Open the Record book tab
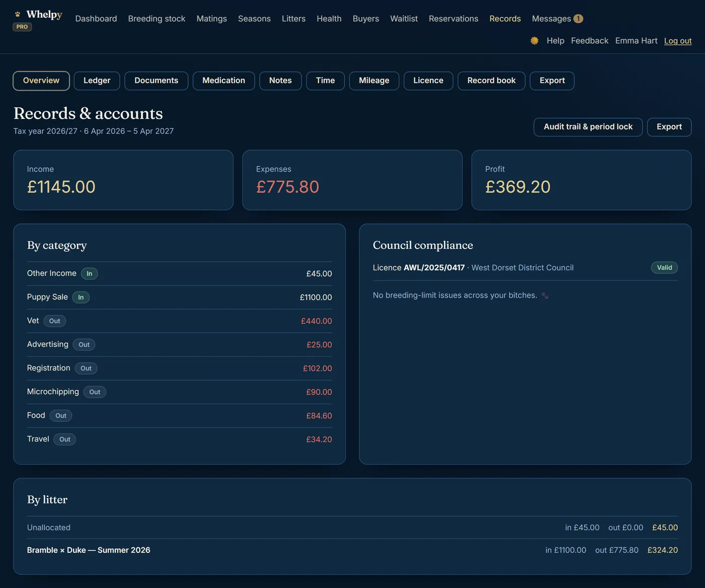Image resolution: width=705 pixels, height=588 pixels. pyautogui.click(x=491, y=81)
